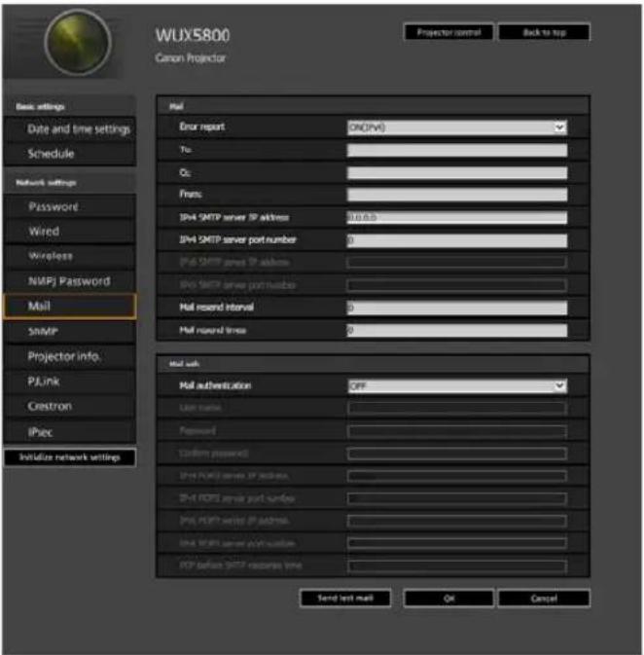Click the Cancel button
This screenshot has height=655, width=644.
[x=544, y=599]
